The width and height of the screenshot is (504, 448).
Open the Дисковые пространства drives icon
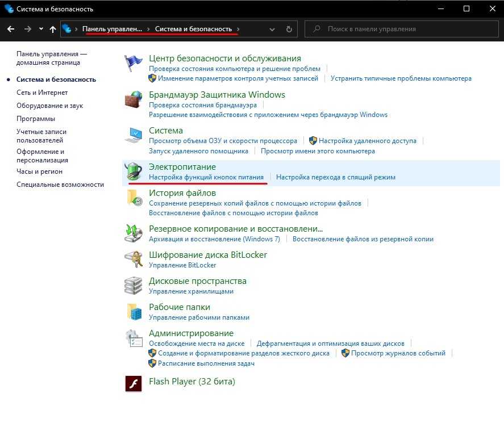coord(134,286)
